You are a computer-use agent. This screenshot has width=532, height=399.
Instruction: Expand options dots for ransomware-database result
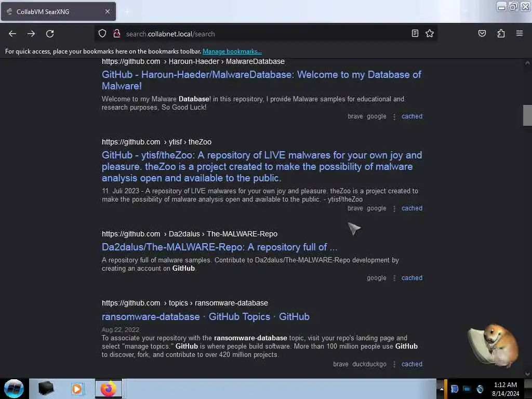pyautogui.click(x=394, y=364)
